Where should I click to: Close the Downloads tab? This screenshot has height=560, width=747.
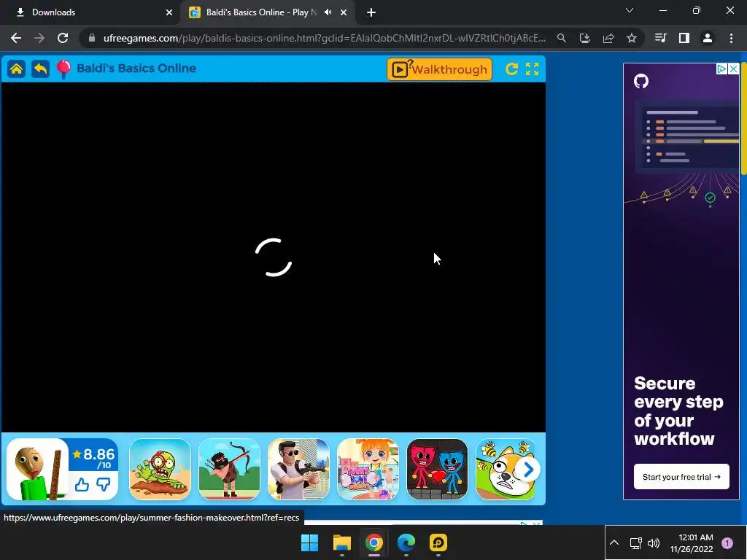point(169,12)
